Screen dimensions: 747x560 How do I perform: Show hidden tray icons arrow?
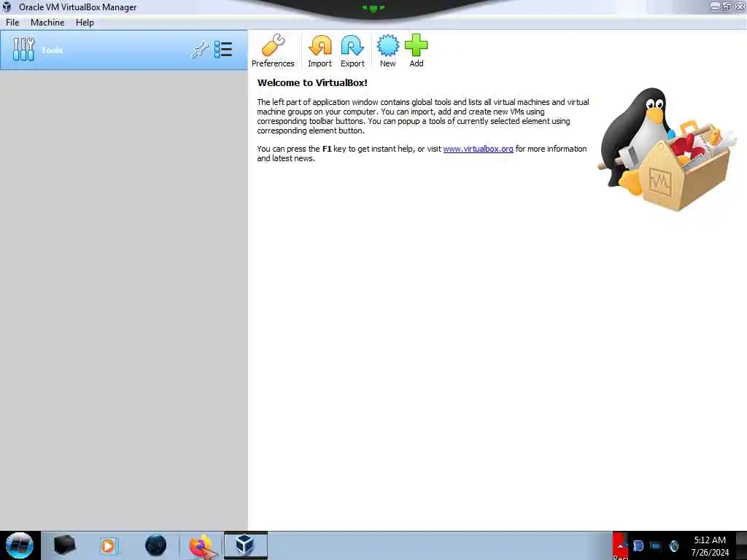point(620,545)
